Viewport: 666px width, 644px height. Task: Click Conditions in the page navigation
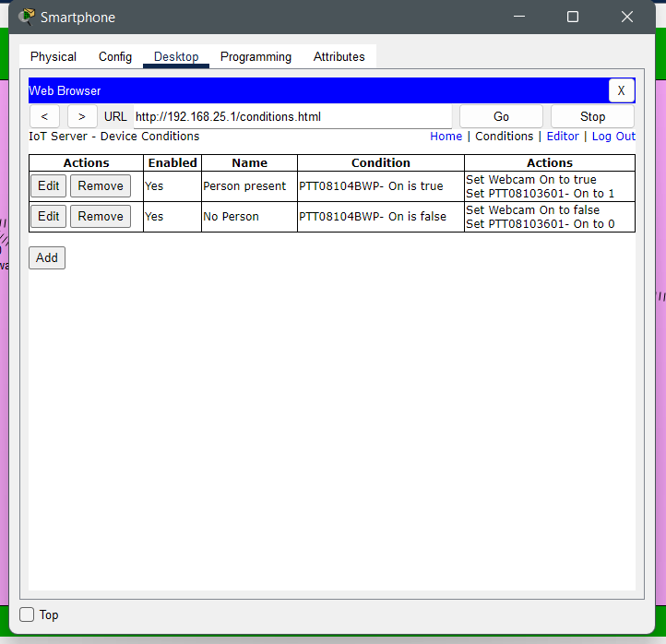coord(505,137)
